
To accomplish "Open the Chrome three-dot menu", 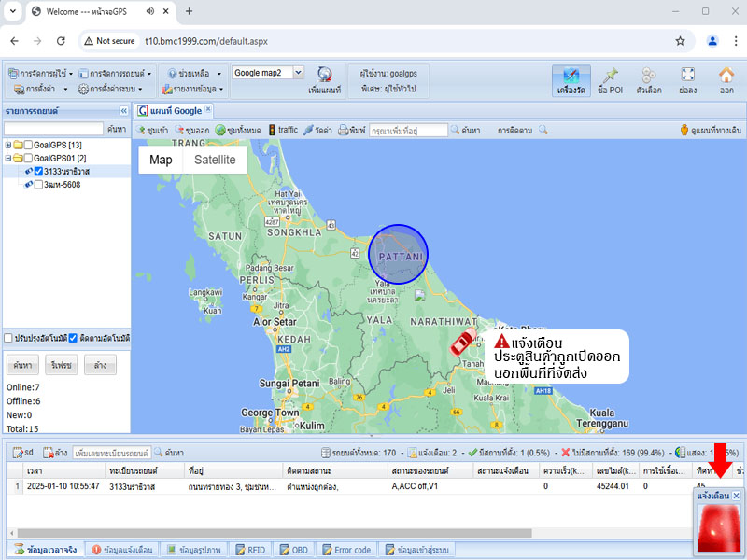I will tap(736, 41).
